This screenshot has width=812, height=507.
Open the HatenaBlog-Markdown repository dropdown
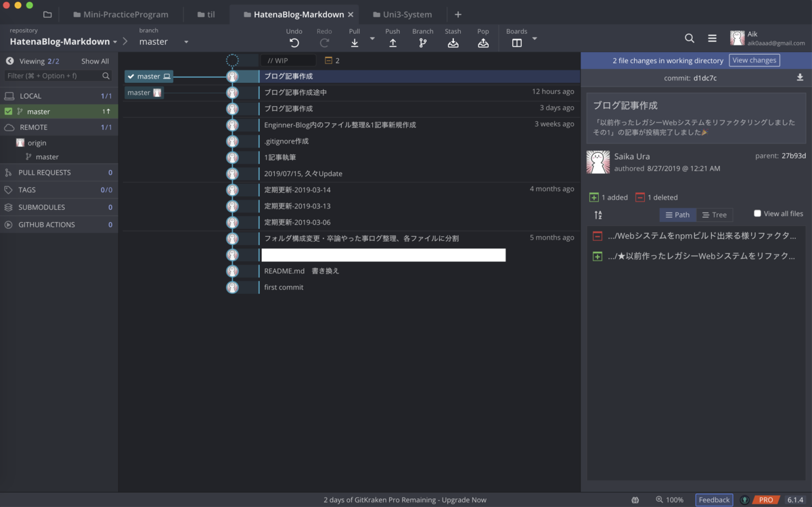click(x=116, y=41)
